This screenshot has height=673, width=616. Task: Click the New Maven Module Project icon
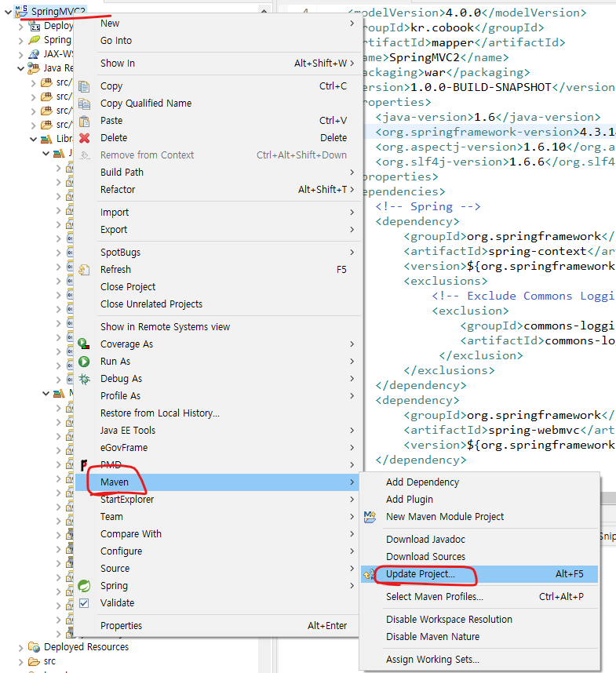[370, 517]
